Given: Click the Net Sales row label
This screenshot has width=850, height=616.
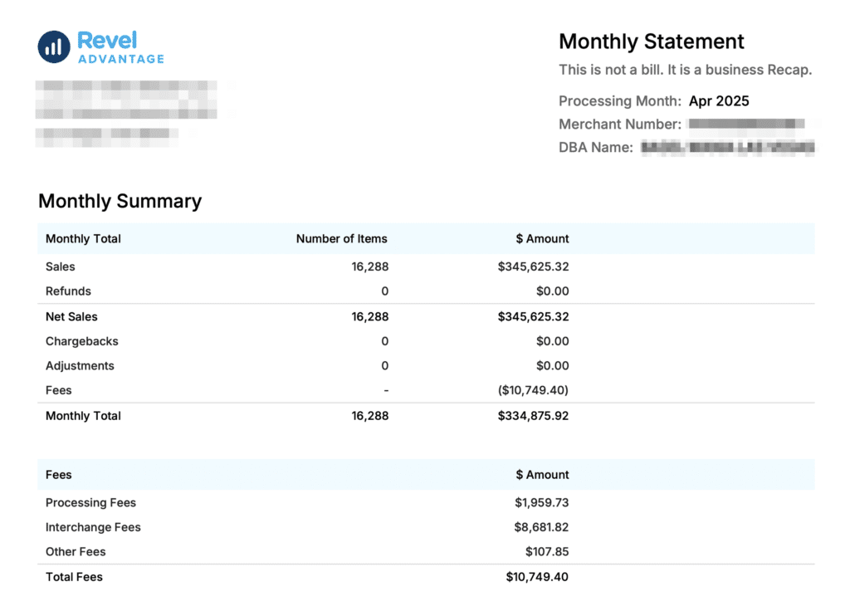Looking at the screenshot, I should [71, 316].
